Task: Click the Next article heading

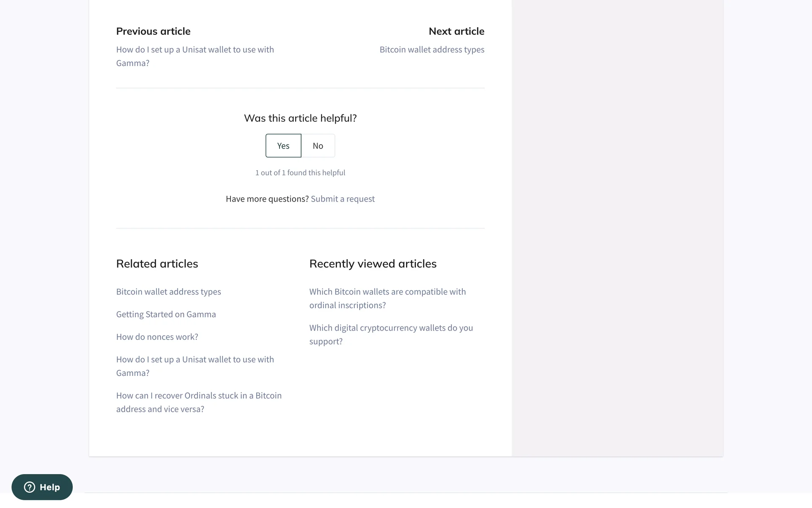Action: 456,31
